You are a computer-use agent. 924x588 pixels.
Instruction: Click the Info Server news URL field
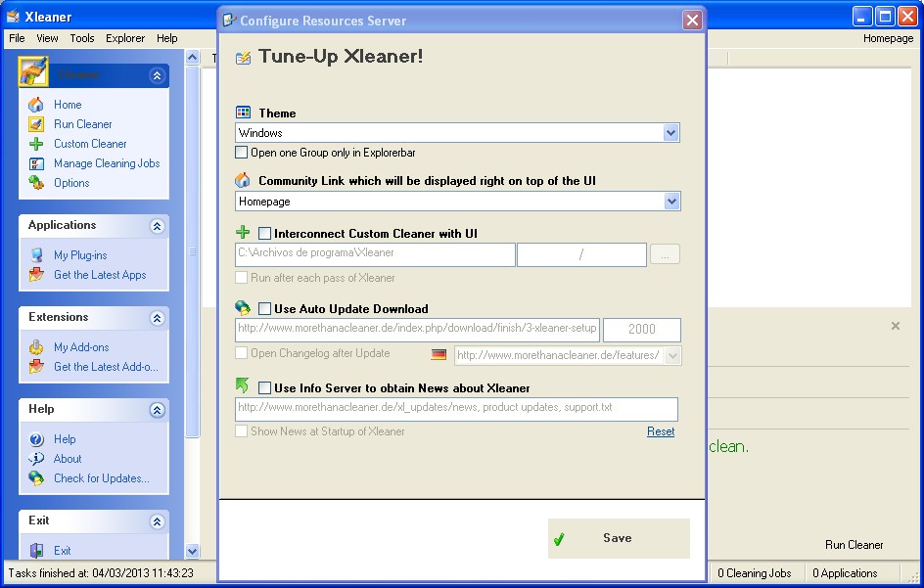point(457,410)
